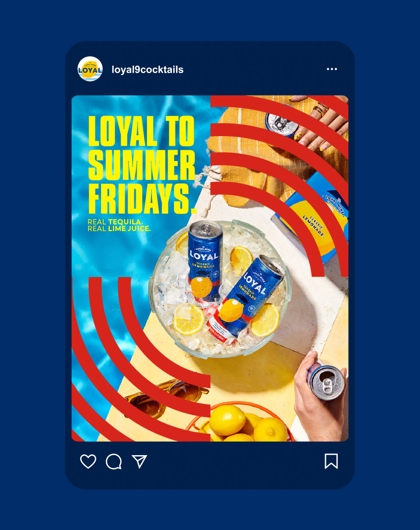This screenshot has height=530, width=420.
Task: Click the can top near the ringed fingers
Action: click(x=283, y=122)
